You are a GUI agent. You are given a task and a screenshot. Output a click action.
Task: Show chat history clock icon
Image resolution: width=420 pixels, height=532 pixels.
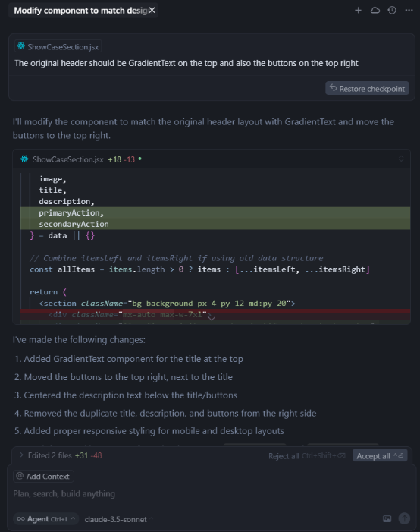(392, 11)
